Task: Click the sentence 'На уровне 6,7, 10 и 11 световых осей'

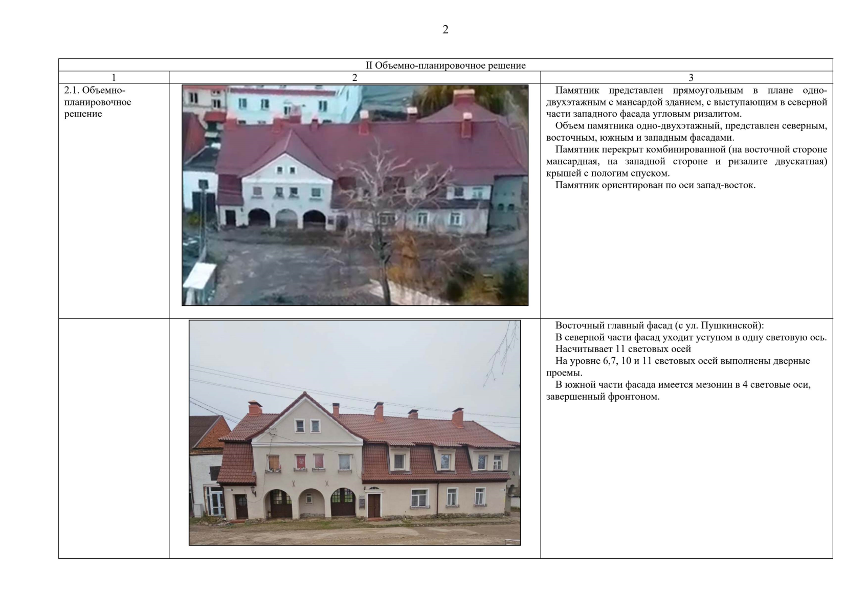Action: tap(678, 367)
